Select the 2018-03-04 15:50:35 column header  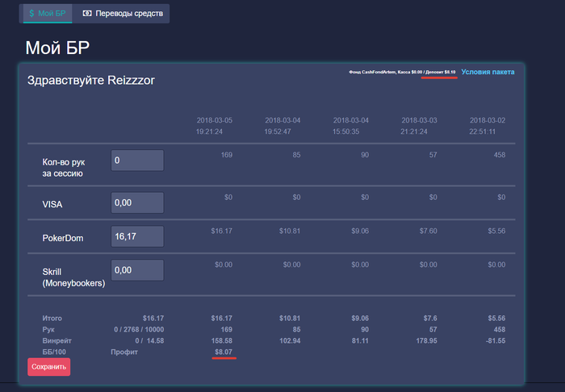click(x=350, y=126)
